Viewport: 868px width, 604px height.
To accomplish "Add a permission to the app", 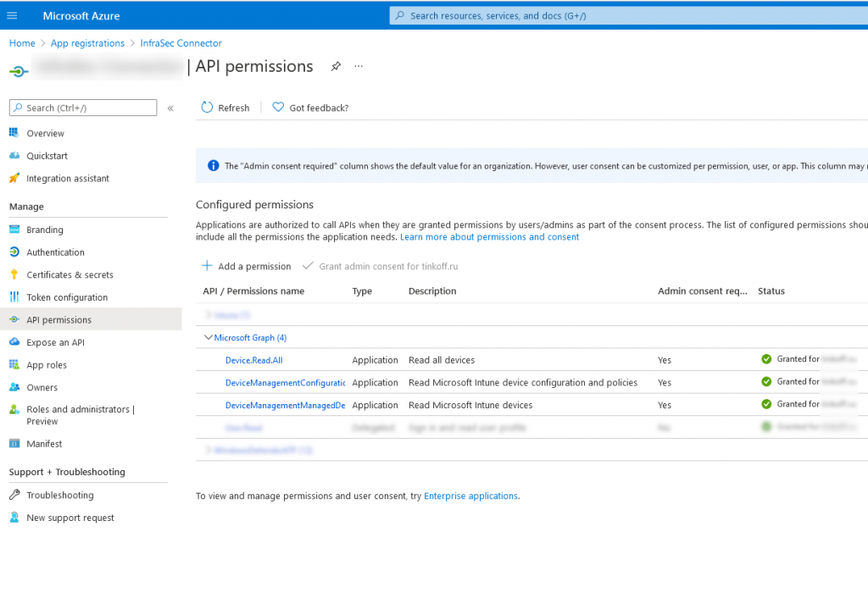I will (x=246, y=265).
